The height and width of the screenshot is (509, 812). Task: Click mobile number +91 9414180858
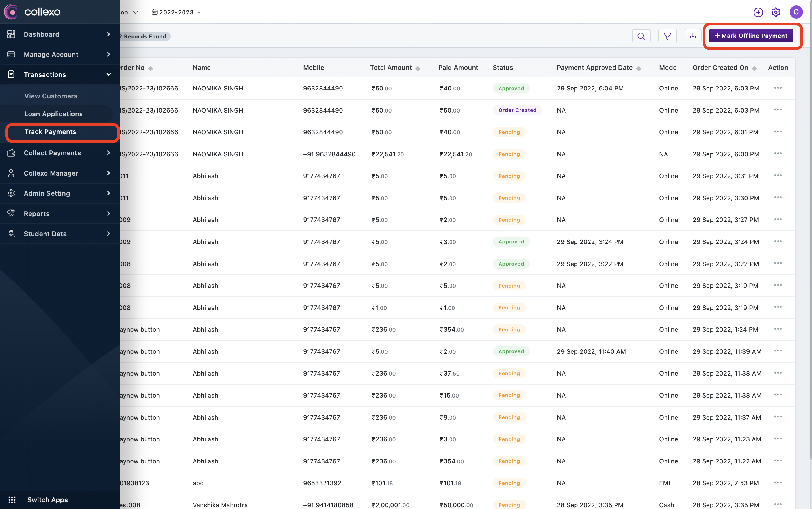point(328,505)
